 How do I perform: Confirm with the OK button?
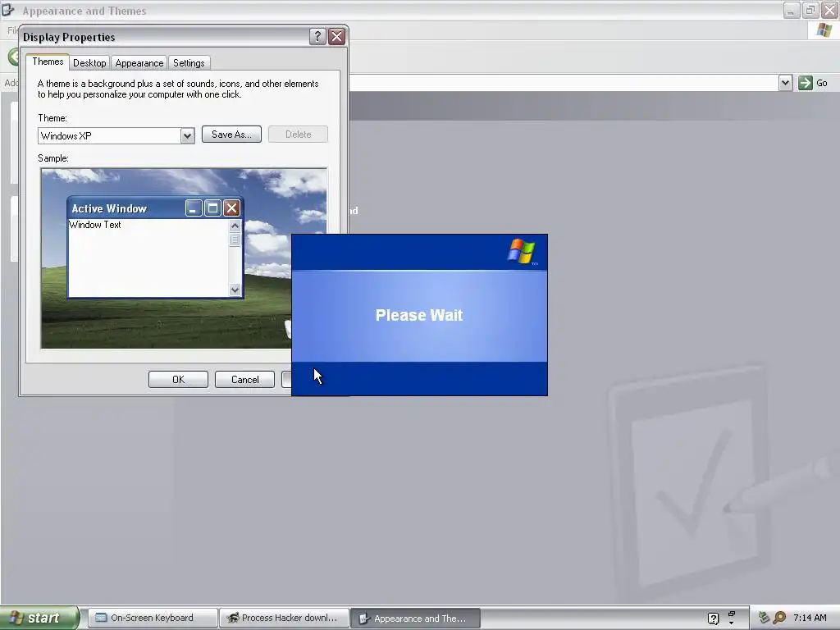[178, 379]
